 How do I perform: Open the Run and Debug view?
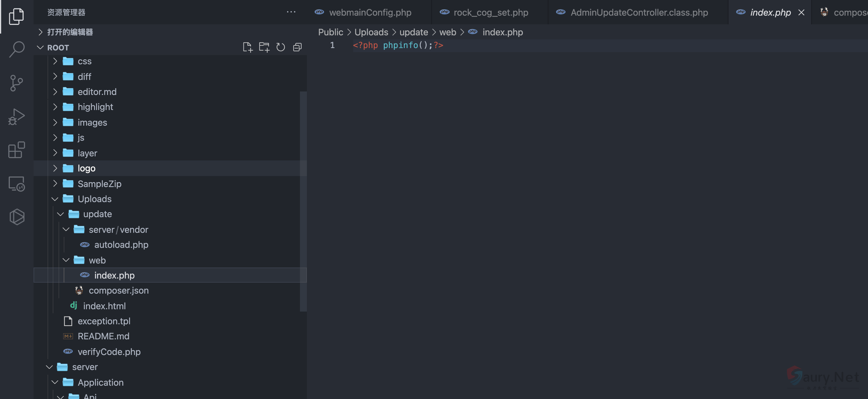[17, 117]
